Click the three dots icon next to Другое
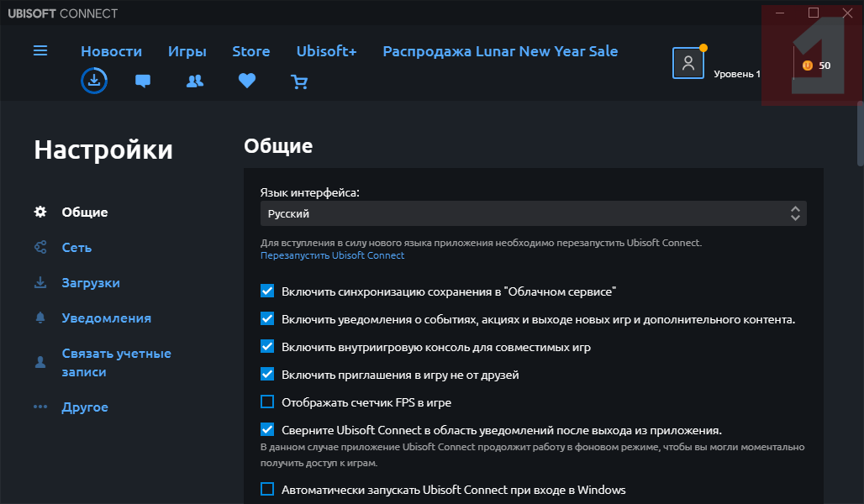This screenshot has height=504, width=864. [x=40, y=407]
